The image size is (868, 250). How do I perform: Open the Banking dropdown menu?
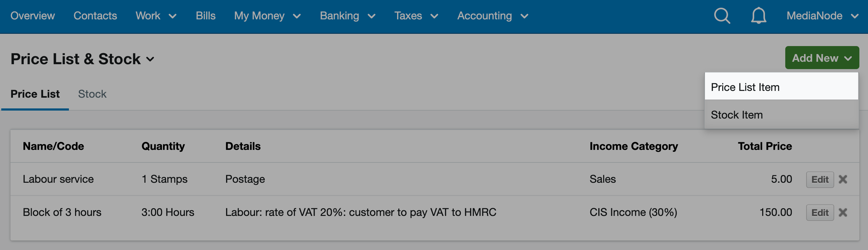click(348, 16)
